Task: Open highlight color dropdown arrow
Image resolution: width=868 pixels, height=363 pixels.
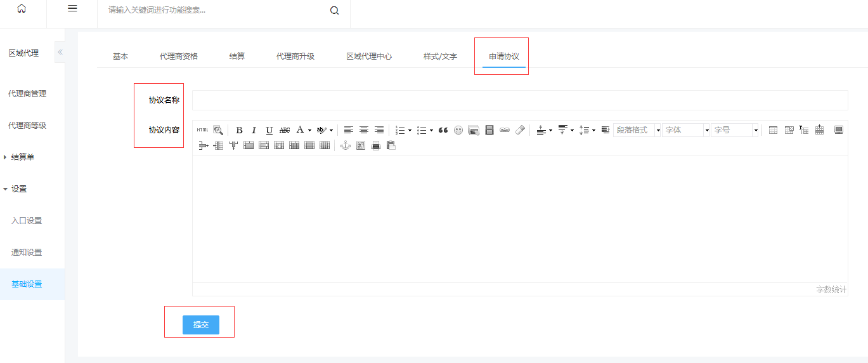Action: click(331, 130)
